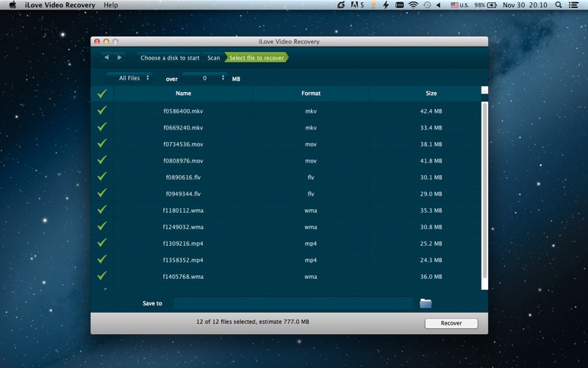This screenshot has width=588, height=368.
Task: Uncheck file f1309216.mp4
Action: [102, 243]
